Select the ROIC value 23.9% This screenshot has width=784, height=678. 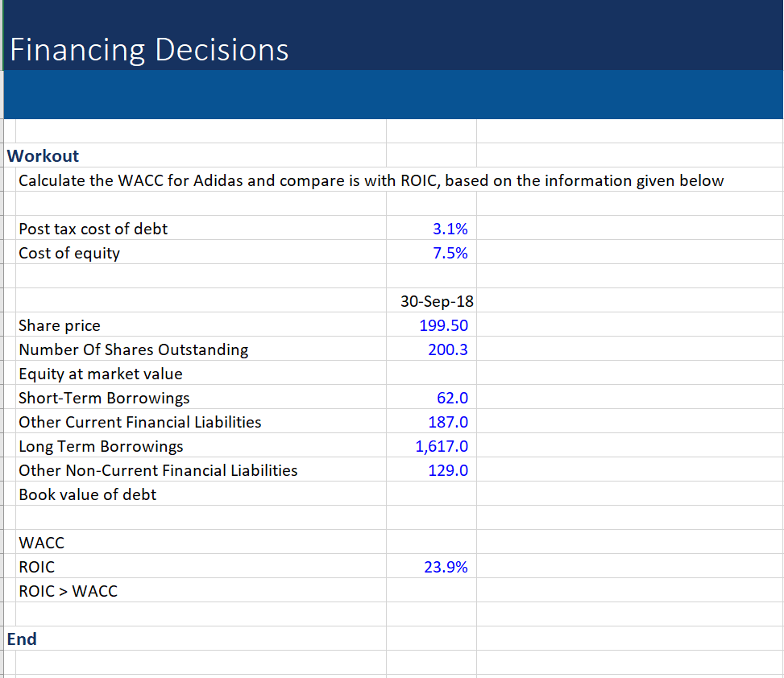coord(431,567)
